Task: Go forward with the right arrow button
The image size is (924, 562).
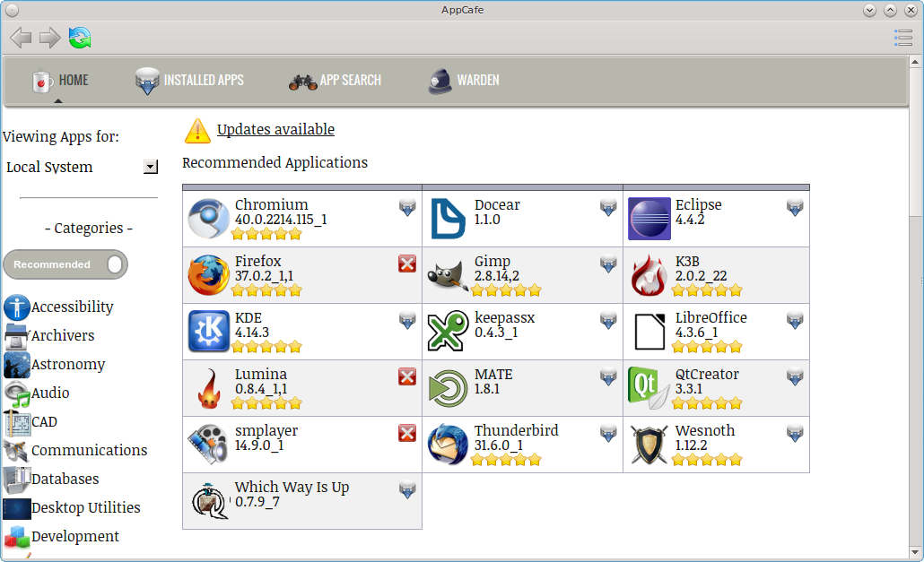Action: (x=50, y=39)
